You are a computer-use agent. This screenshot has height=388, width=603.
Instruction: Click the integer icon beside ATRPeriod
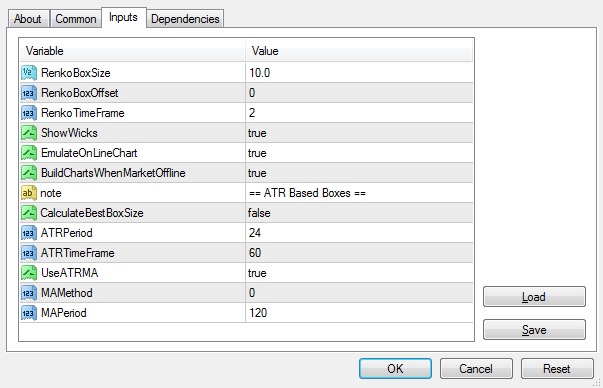[x=29, y=233]
